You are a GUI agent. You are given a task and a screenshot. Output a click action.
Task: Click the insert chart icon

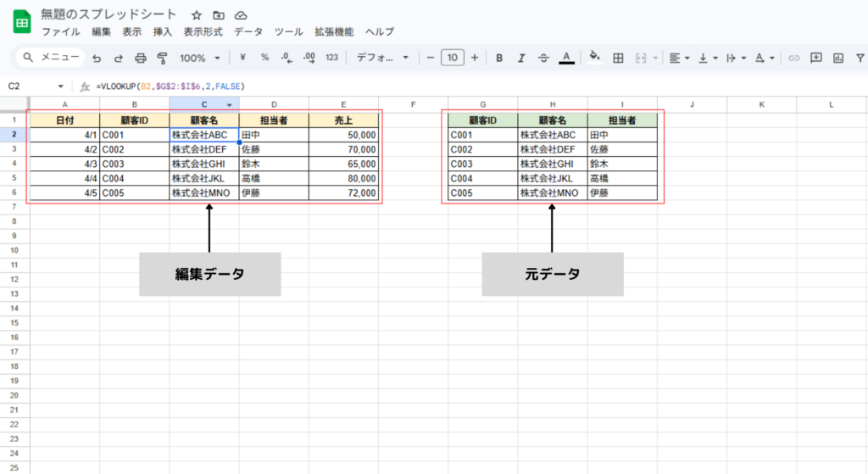838,58
